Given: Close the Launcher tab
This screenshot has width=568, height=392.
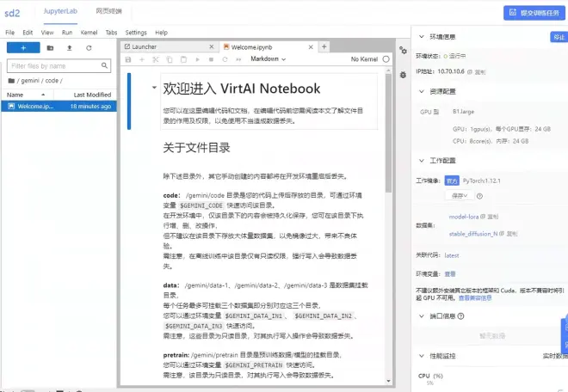Looking at the screenshot, I should [x=212, y=46].
